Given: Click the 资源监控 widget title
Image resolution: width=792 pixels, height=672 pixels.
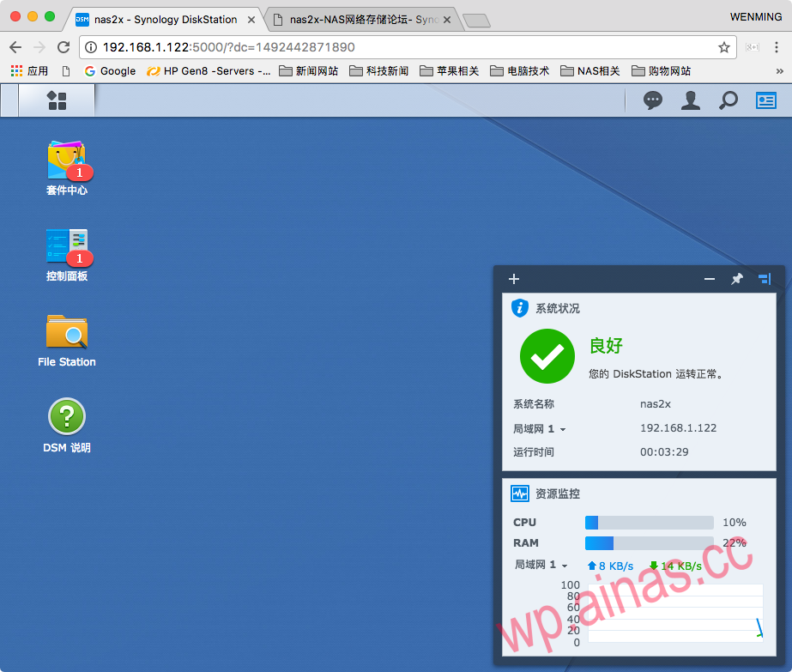Looking at the screenshot, I should tap(558, 493).
